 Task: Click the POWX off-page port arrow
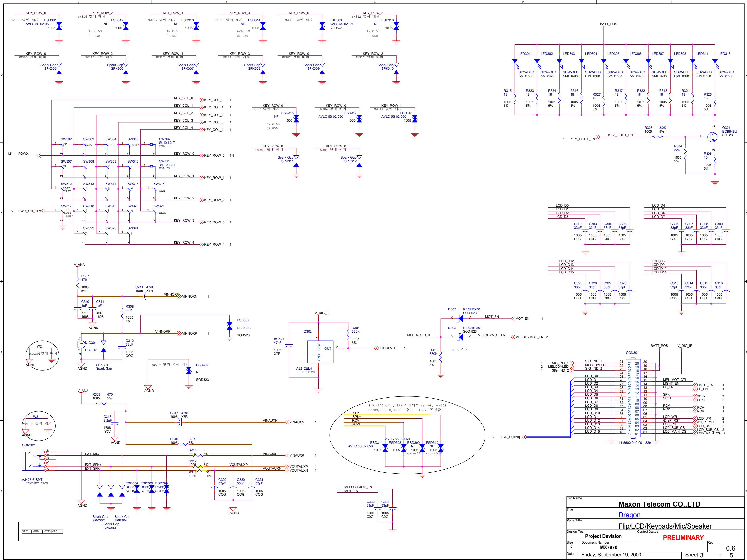39,155
